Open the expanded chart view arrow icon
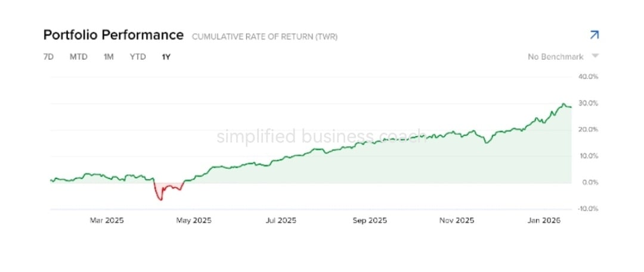Image resolution: width=644 pixels, height=272 pixels. click(x=594, y=35)
